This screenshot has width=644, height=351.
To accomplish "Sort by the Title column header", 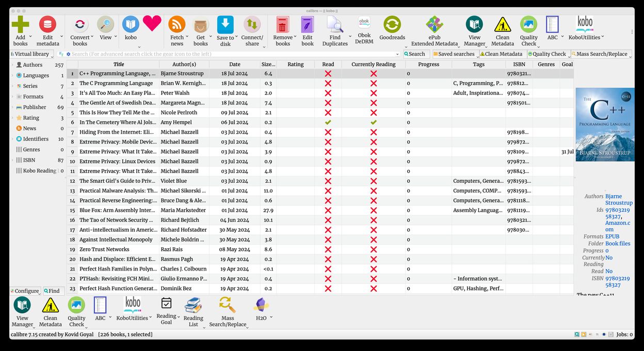I will coord(119,65).
